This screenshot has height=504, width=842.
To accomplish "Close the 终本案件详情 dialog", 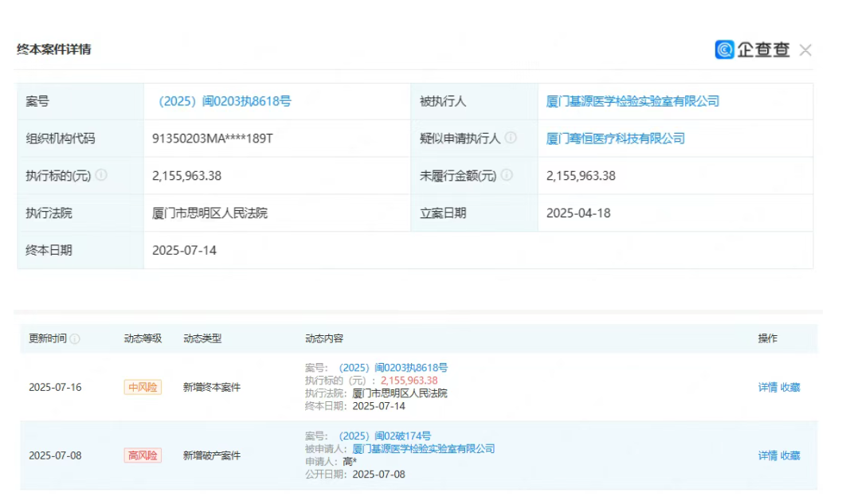I will [x=805, y=50].
